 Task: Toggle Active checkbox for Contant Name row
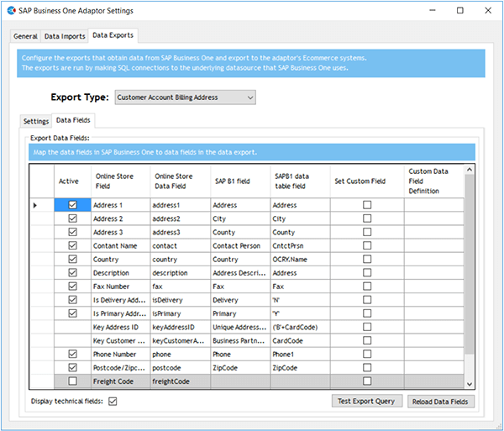point(72,245)
